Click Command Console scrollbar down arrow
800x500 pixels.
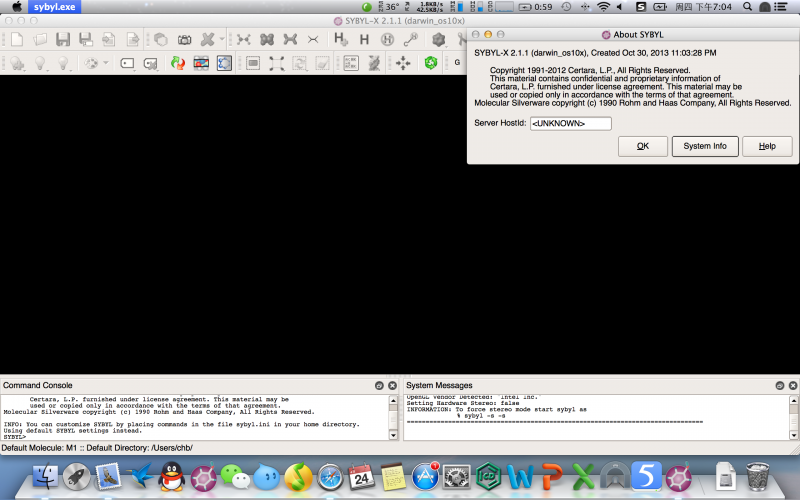point(393,435)
